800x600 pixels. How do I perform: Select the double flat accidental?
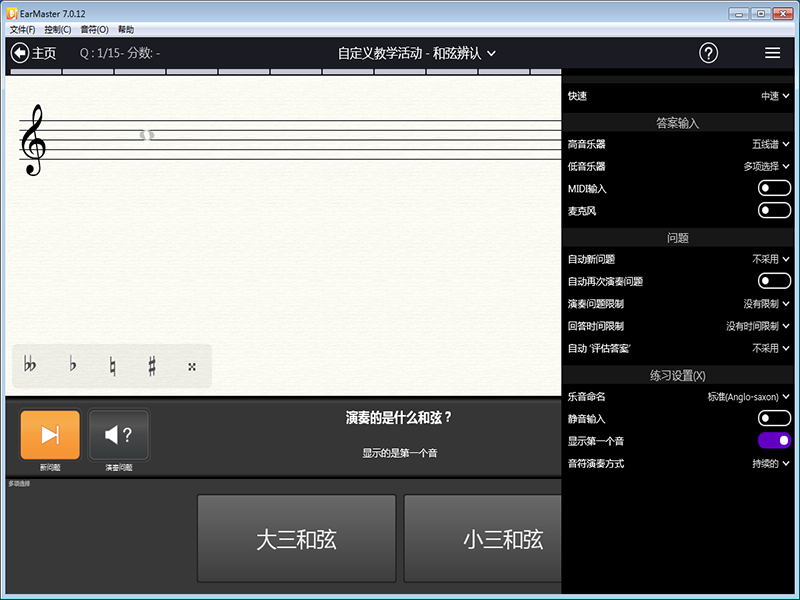coord(31,365)
